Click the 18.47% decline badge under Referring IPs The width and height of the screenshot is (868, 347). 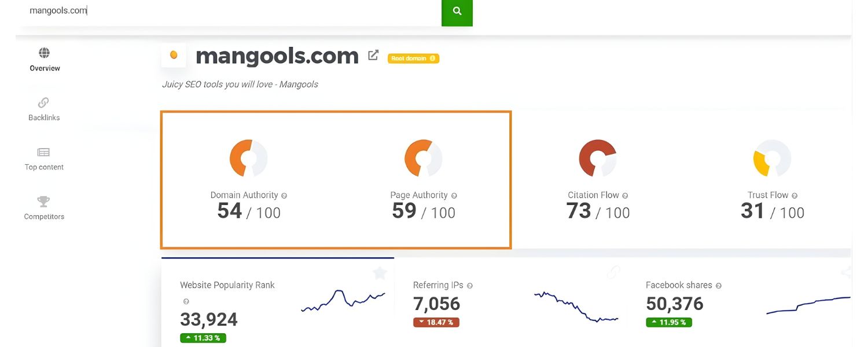coord(436,322)
